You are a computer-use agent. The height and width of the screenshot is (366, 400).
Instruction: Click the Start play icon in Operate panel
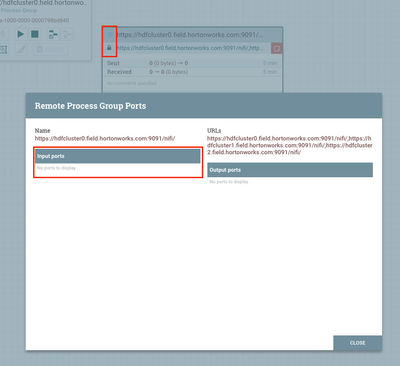coord(21,34)
